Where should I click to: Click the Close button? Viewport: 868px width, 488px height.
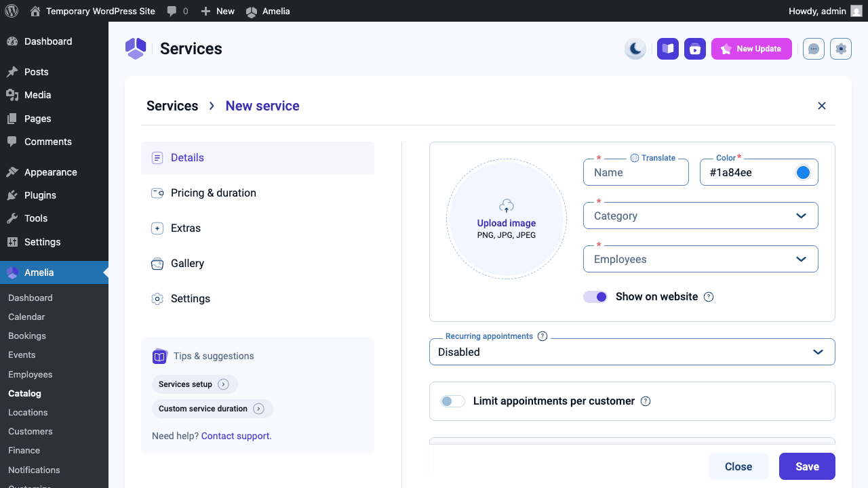click(738, 466)
